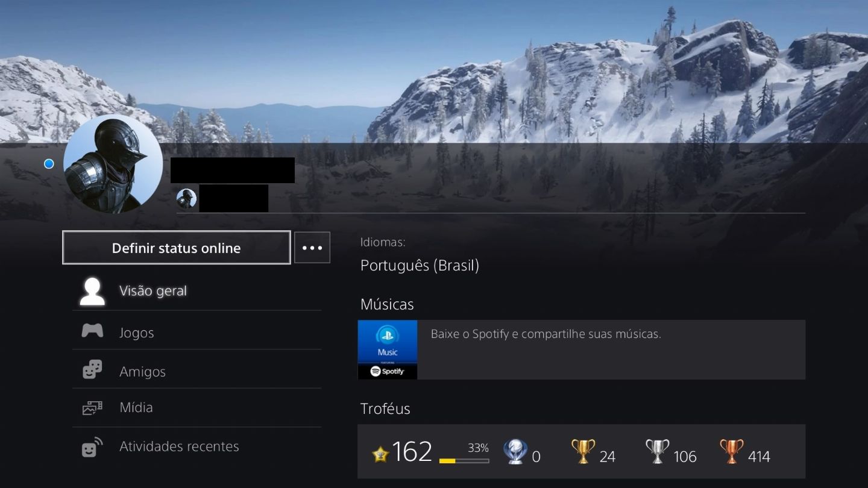
Task: Select the Visão geral person icon
Action: tap(92, 292)
